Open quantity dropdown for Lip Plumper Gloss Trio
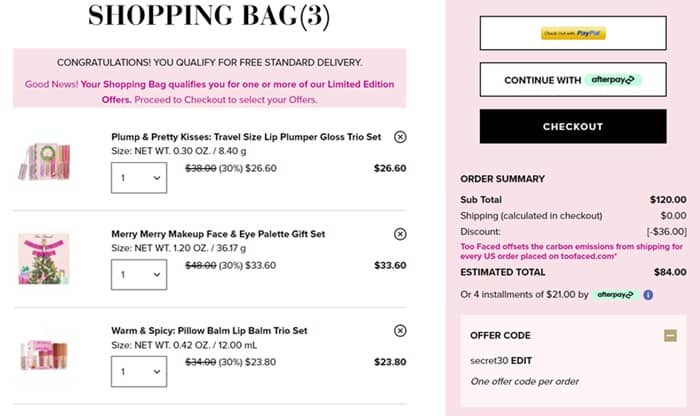Viewport: 700px width, 416px height. coord(138,178)
